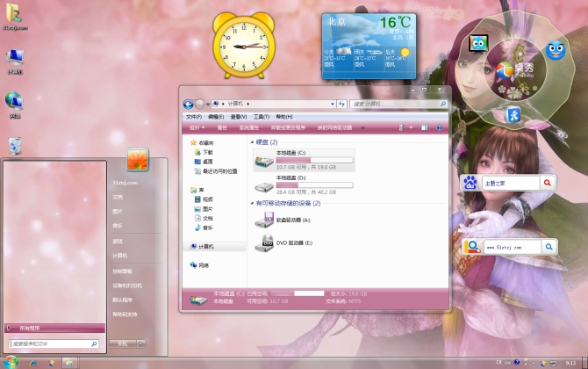Launch Internet Explorer from the taskbar
588x369 pixels.
tap(33, 363)
